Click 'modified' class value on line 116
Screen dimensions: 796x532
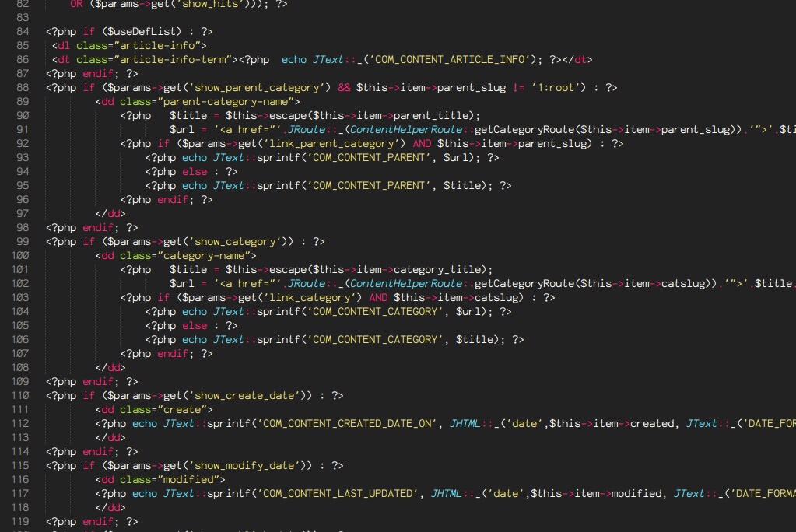tap(188, 480)
